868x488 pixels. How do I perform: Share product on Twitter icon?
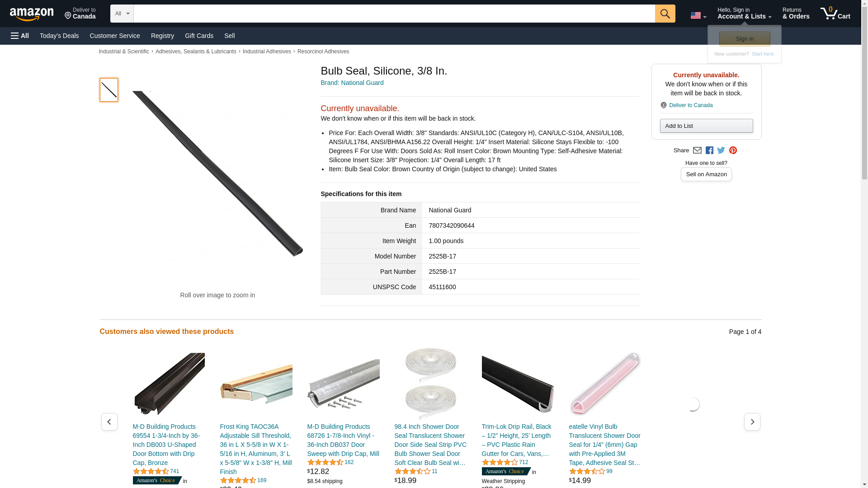721,150
